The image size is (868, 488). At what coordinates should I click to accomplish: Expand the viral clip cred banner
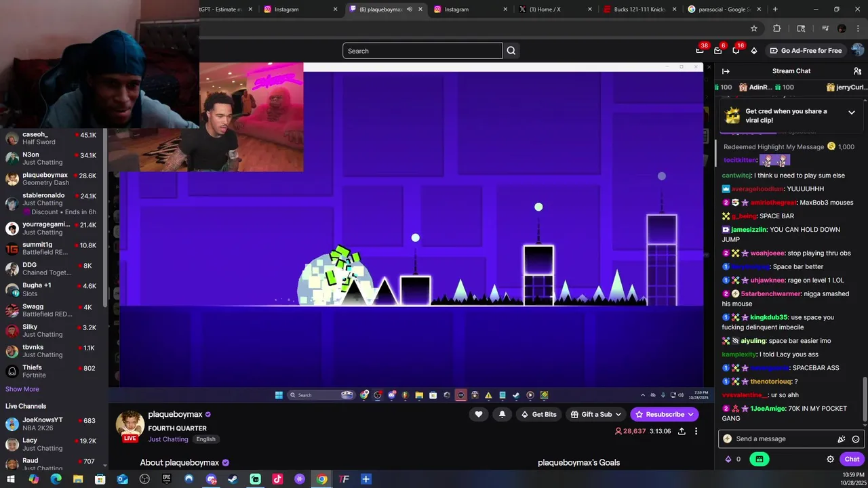tap(852, 113)
